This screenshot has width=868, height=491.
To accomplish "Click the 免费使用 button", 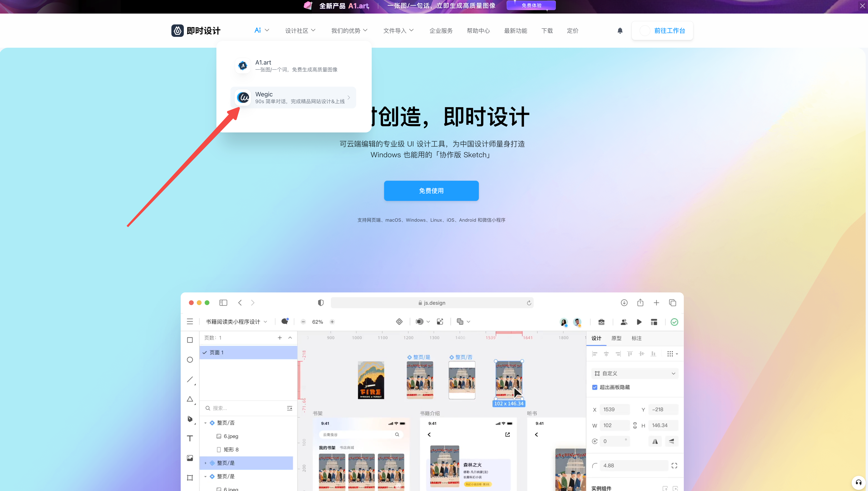I will 431,191.
